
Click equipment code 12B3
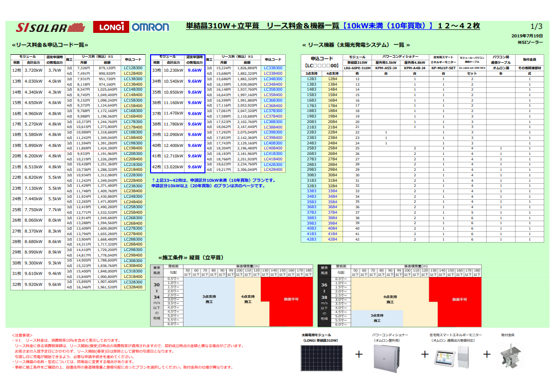tap(312, 79)
